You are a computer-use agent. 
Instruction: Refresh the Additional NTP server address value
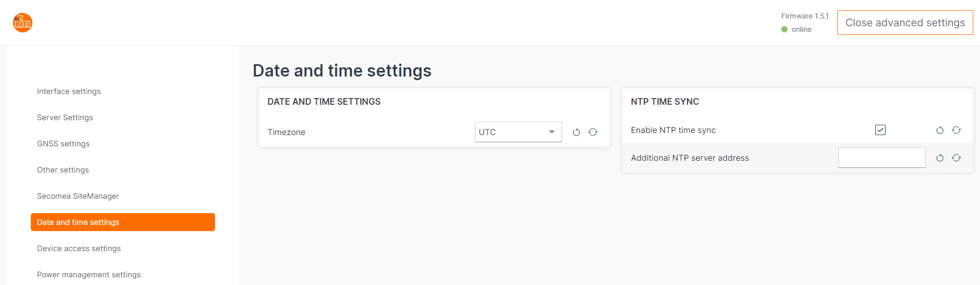(x=956, y=158)
